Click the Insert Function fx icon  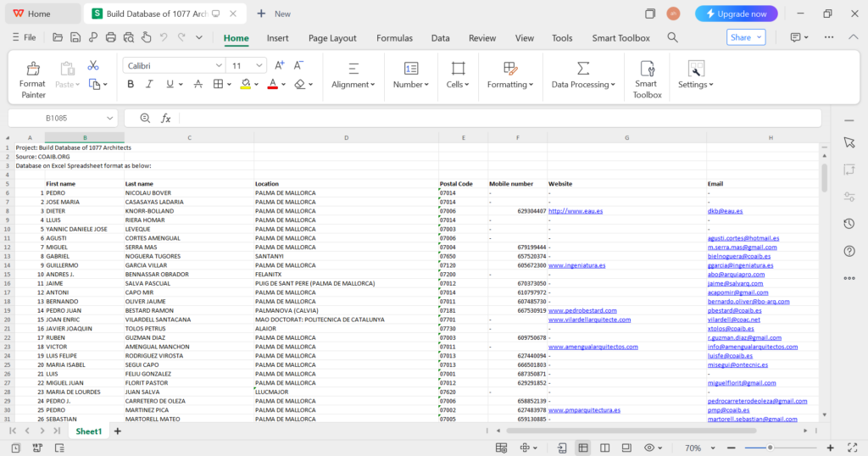165,119
